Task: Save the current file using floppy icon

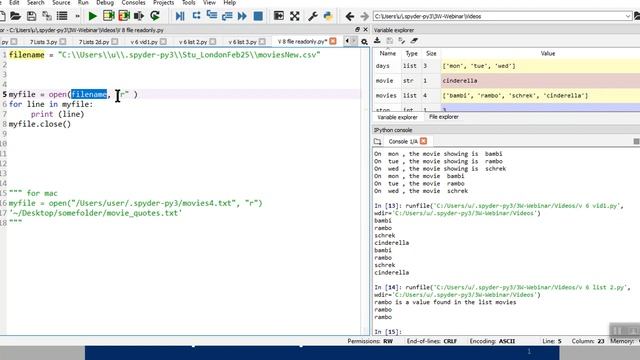Action: pos(31,16)
